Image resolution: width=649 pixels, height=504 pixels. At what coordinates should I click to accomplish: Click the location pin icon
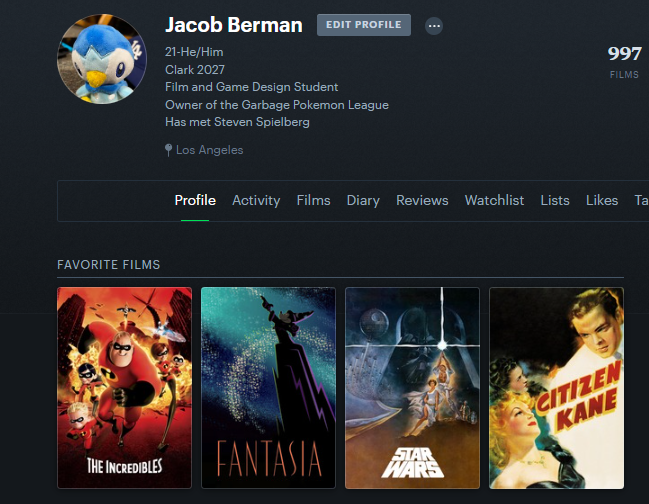(x=168, y=150)
